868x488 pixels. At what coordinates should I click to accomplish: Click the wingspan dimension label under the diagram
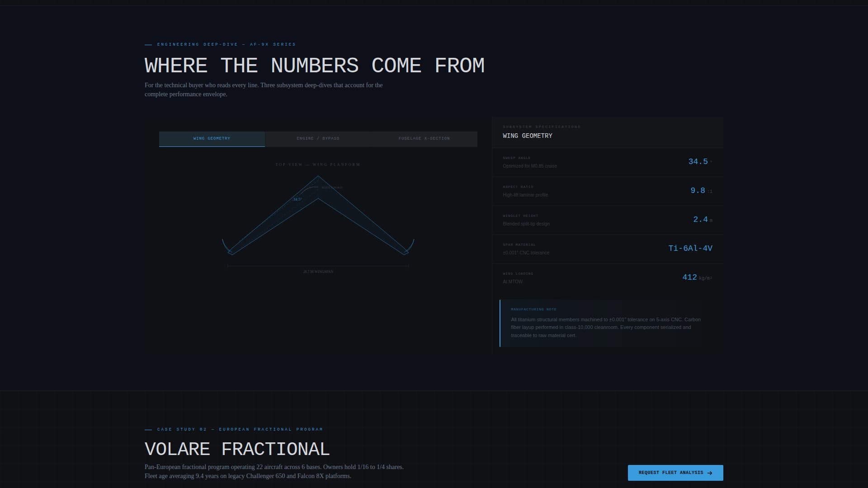318,272
